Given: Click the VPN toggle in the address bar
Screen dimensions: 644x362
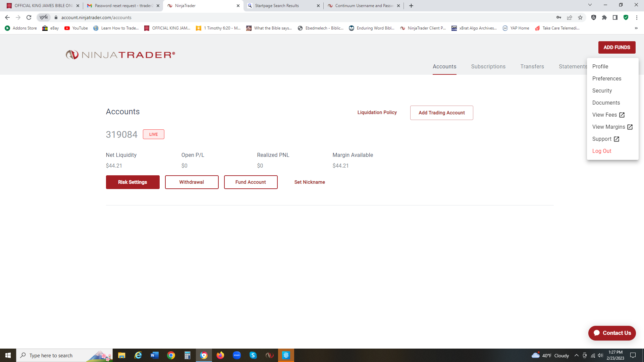Looking at the screenshot, I should (44, 17).
